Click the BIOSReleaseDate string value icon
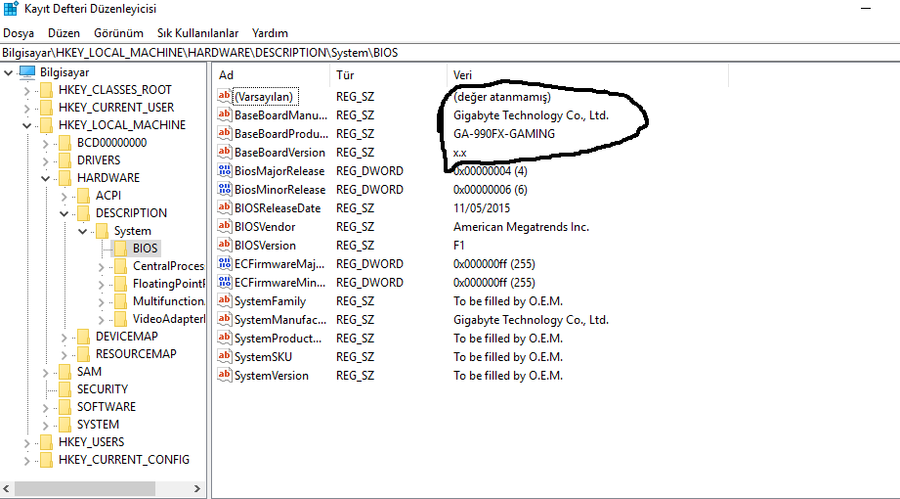 coord(224,207)
